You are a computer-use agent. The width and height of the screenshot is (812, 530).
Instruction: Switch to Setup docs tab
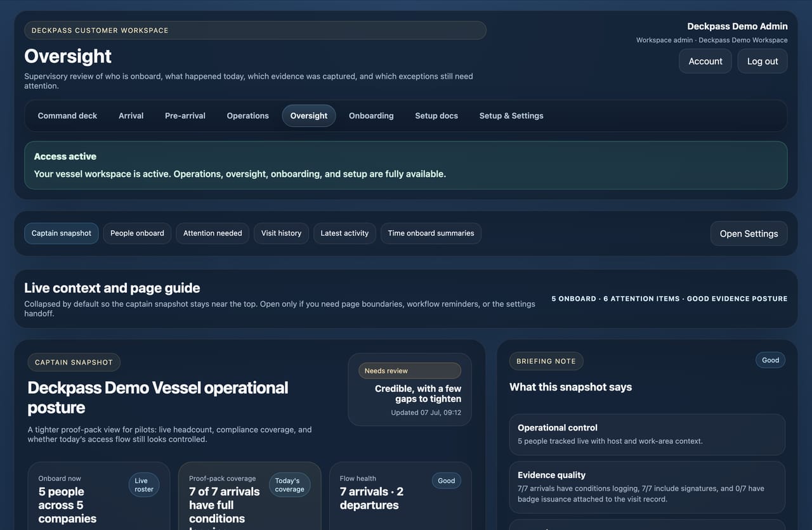pos(436,115)
